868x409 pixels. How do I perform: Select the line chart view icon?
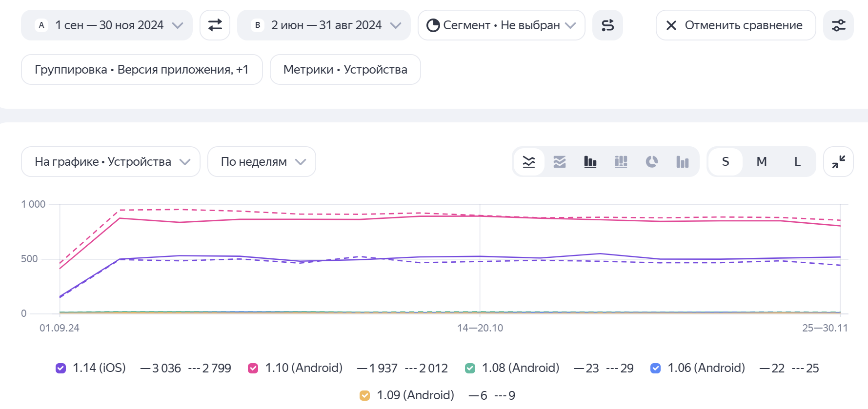(529, 162)
